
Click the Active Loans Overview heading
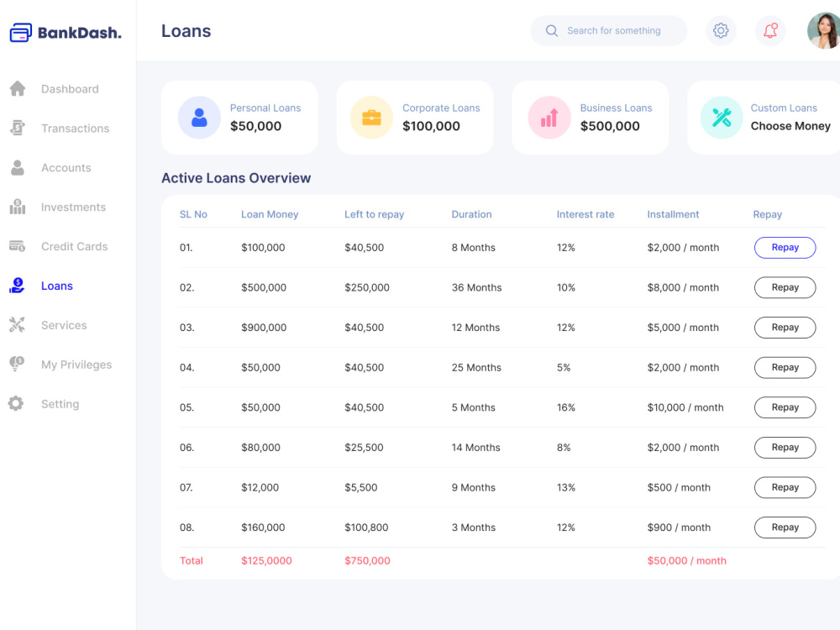[x=236, y=178]
